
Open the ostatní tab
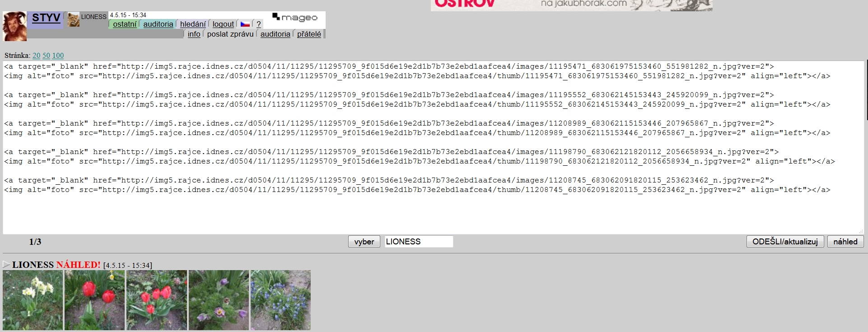click(x=124, y=24)
